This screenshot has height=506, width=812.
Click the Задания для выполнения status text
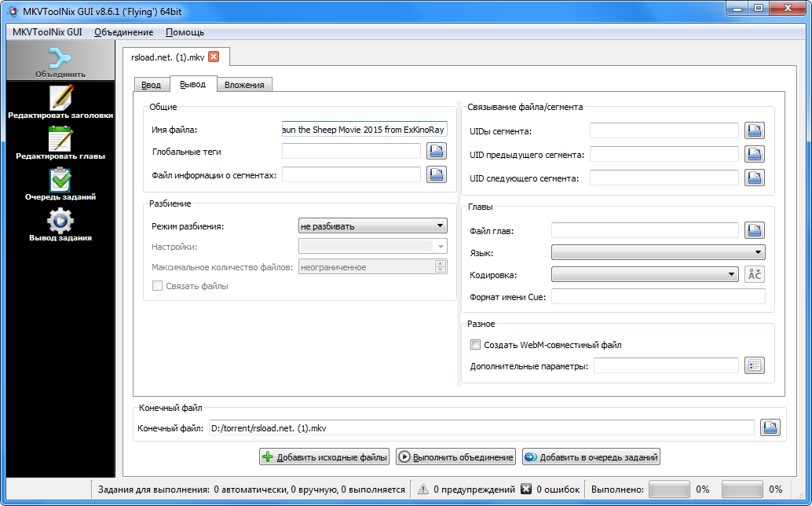pyautogui.click(x=251, y=489)
